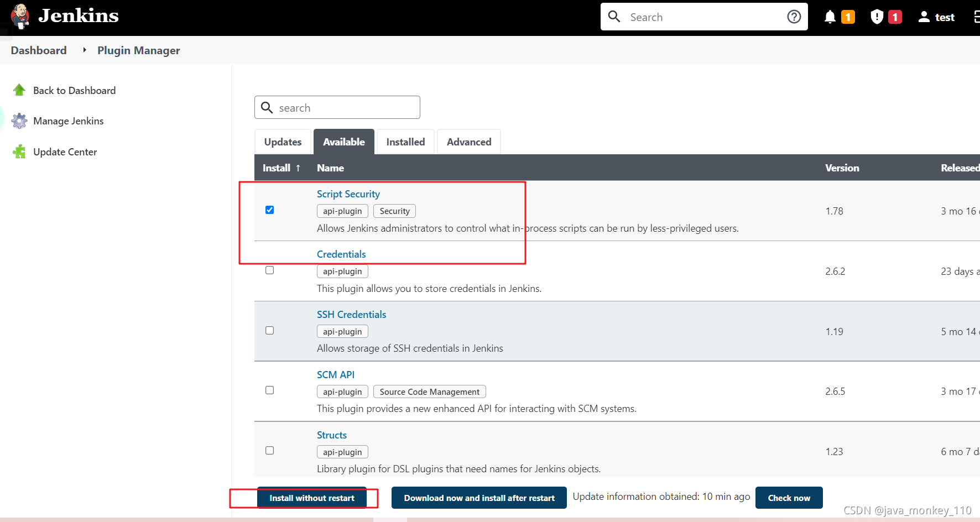Click Plugin Manager breadcrumb link

point(139,50)
